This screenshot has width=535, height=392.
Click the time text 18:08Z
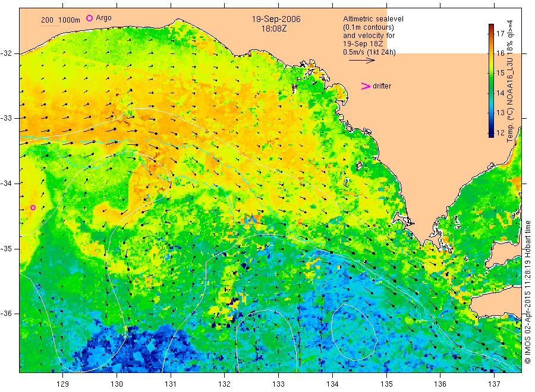(274, 29)
